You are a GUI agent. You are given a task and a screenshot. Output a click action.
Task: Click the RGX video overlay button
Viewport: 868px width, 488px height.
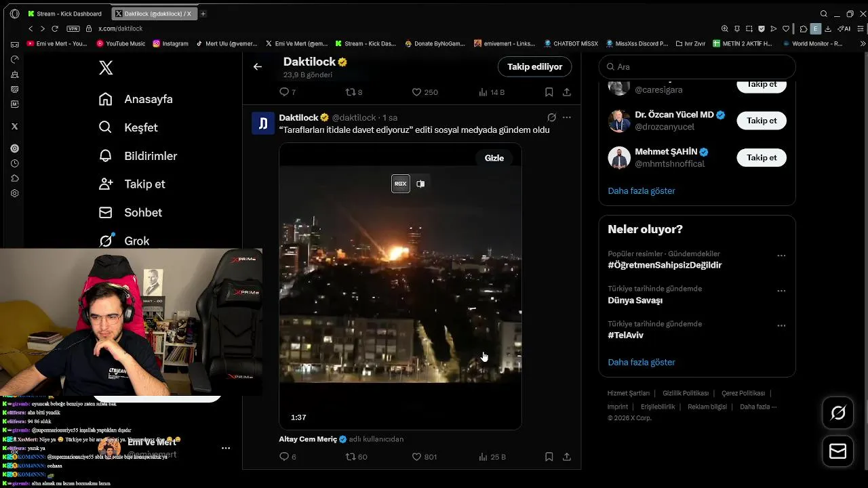[401, 184]
